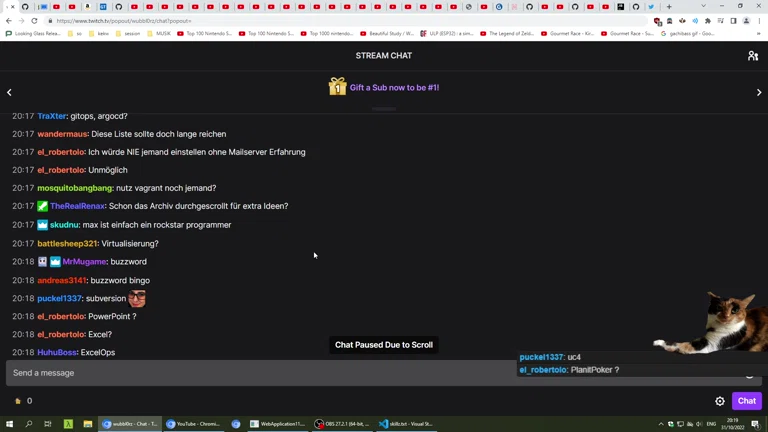Open Windows Start menu
The width and height of the screenshot is (768, 432).
pyautogui.click(x=9, y=424)
